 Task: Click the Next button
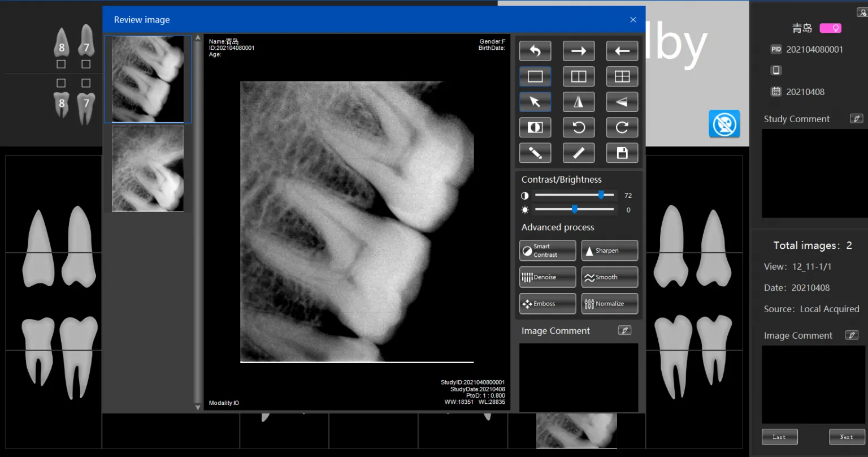[x=847, y=437]
